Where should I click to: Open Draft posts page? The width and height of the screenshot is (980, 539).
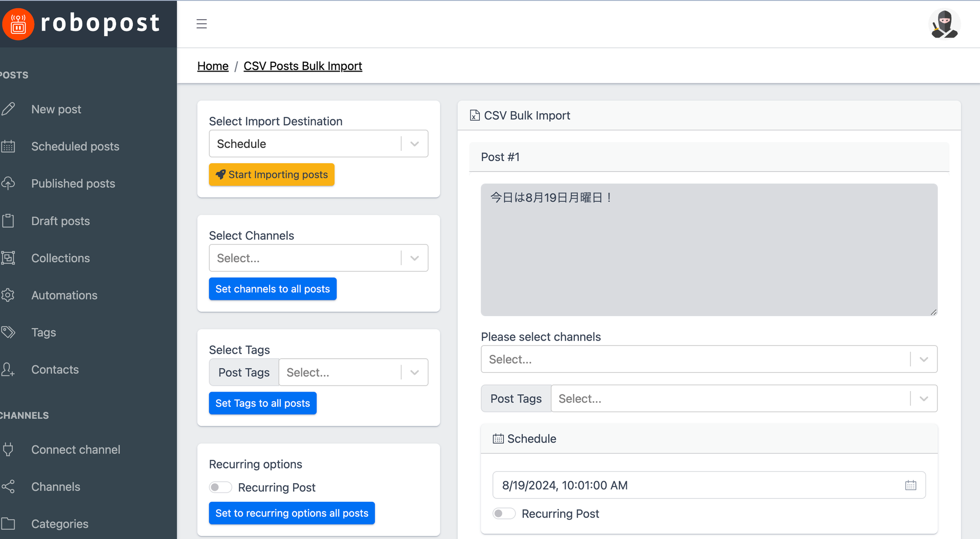[x=61, y=220]
